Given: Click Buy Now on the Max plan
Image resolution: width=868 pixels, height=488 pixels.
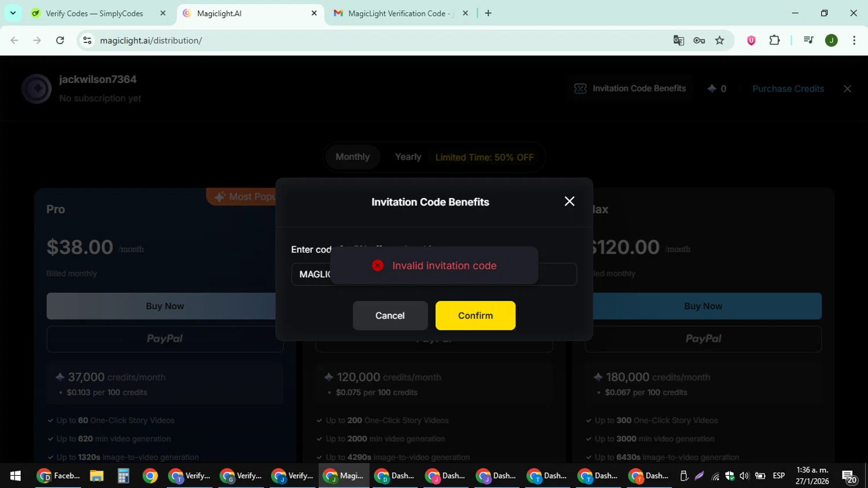Looking at the screenshot, I should tap(703, 306).
